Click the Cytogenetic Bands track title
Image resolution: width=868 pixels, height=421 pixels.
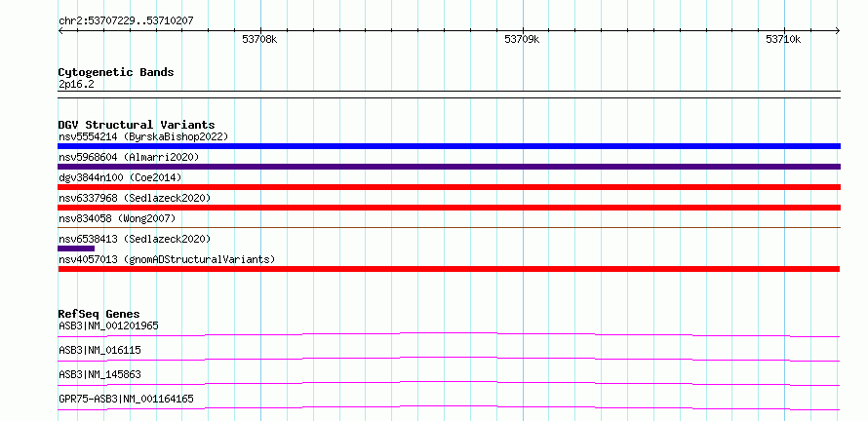coord(116,72)
